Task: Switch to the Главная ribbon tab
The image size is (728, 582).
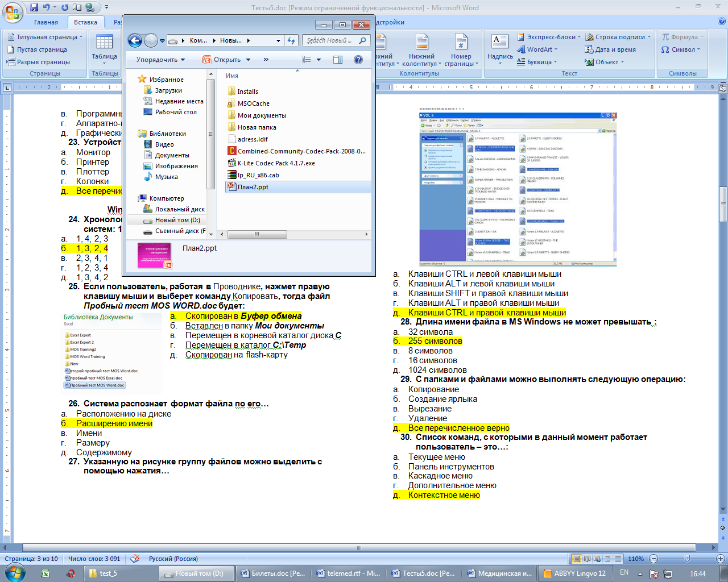Action: [x=45, y=22]
